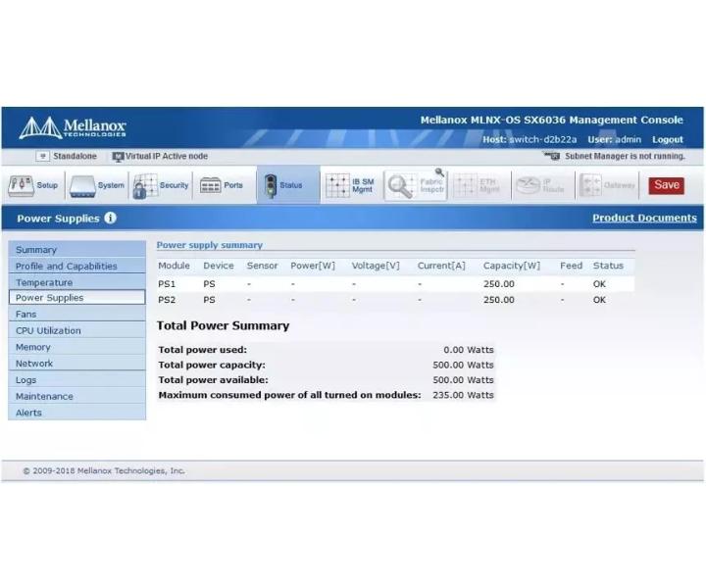The height and width of the screenshot is (588, 706).
Task: Click the Feed column header
Action: click(x=572, y=266)
